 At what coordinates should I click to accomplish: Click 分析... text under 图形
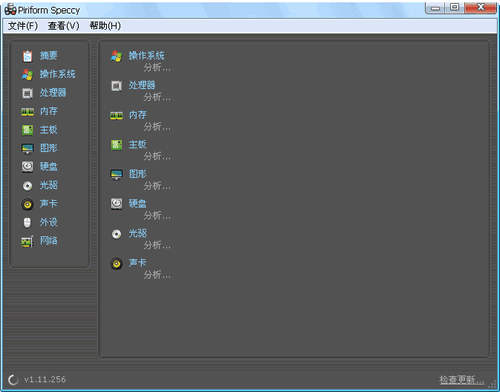click(157, 186)
